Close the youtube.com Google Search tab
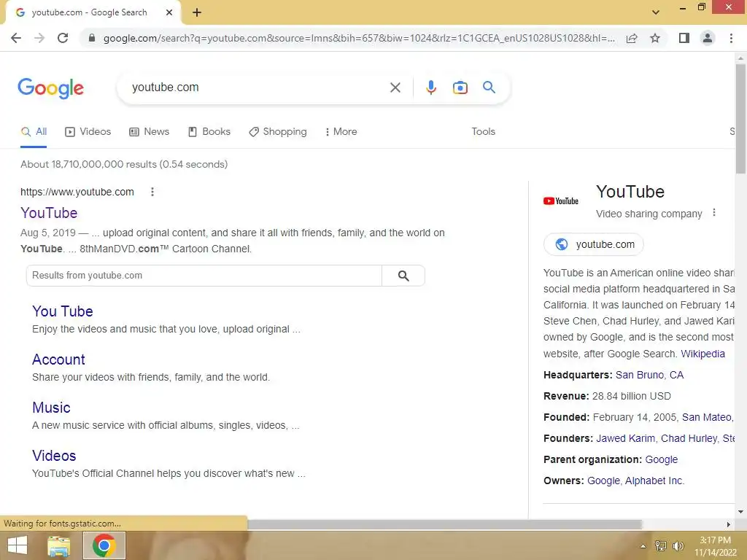This screenshot has width=747, height=560. 169,12
